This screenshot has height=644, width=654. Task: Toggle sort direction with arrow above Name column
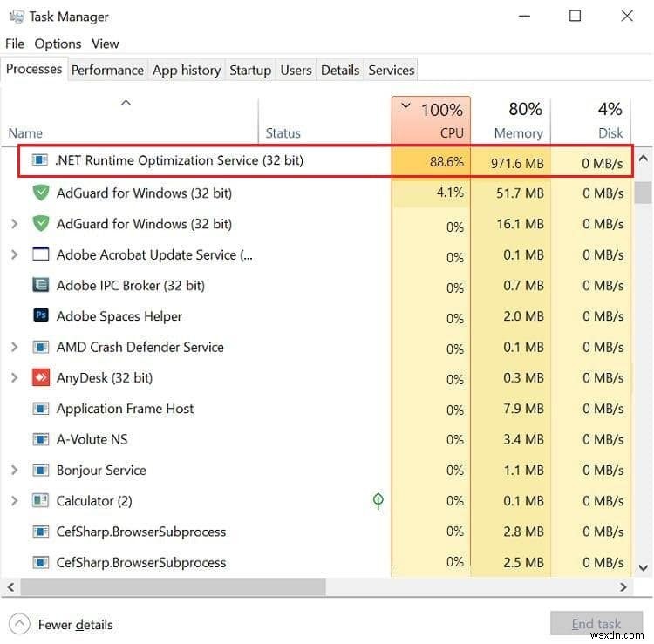tap(126, 103)
